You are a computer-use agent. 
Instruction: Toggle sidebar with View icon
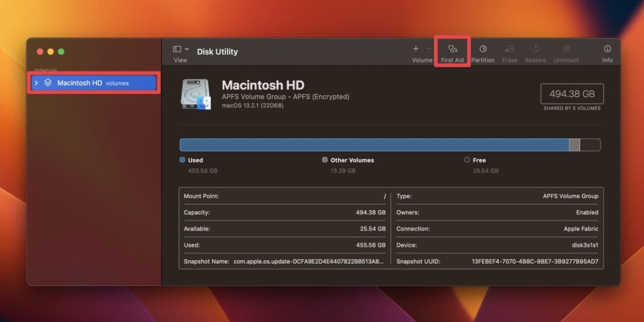pos(177,49)
